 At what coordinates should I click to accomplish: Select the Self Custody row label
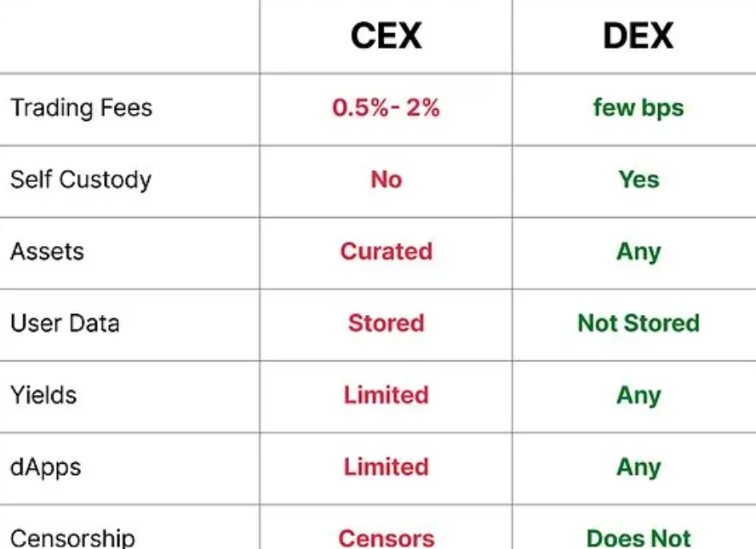(81, 180)
